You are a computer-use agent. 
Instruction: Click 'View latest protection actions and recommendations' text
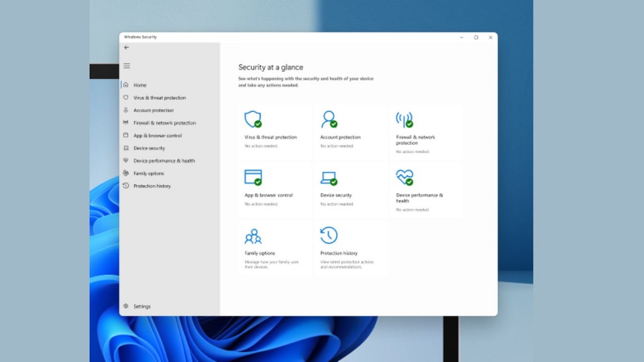347,264
